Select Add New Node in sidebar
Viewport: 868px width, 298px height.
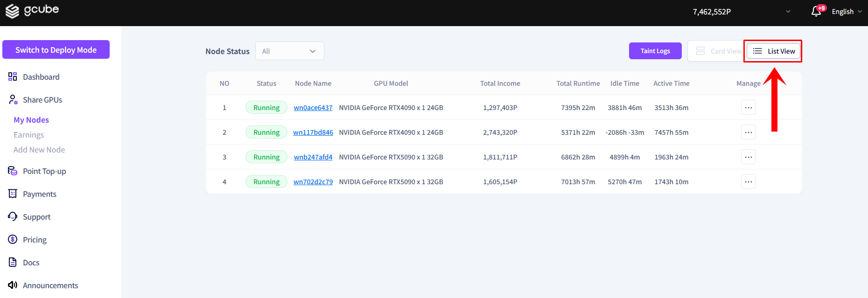pos(39,150)
